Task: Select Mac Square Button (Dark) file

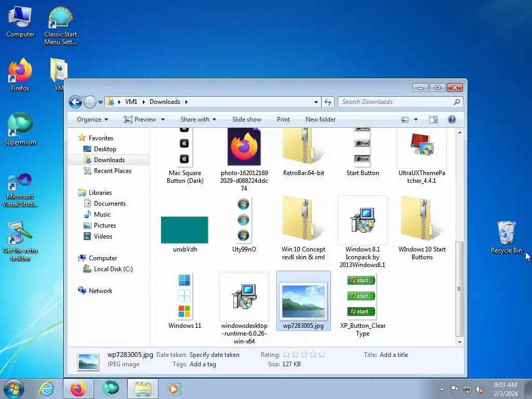Action: click(185, 156)
